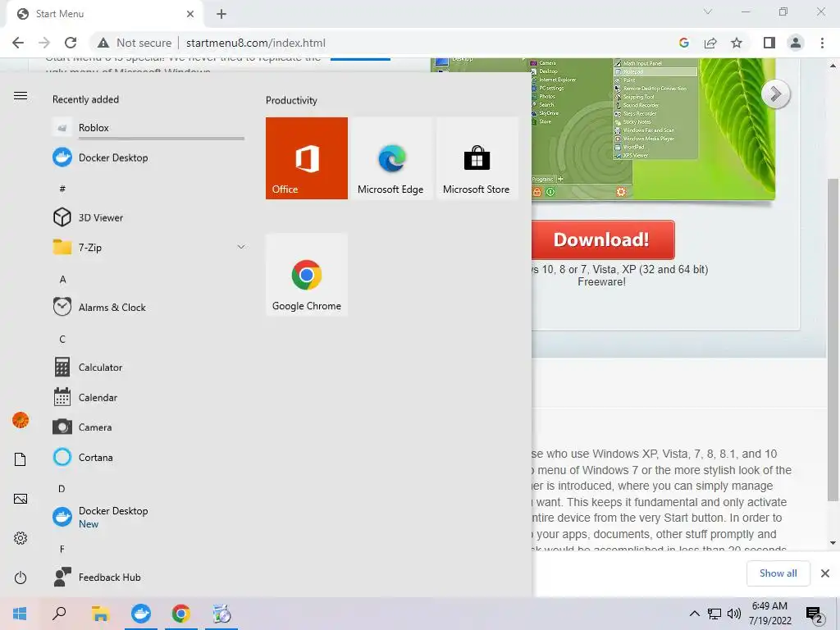Image resolution: width=840 pixels, height=630 pixels.
Task: Jump to the # letter group header
Action: coord(62,189)
